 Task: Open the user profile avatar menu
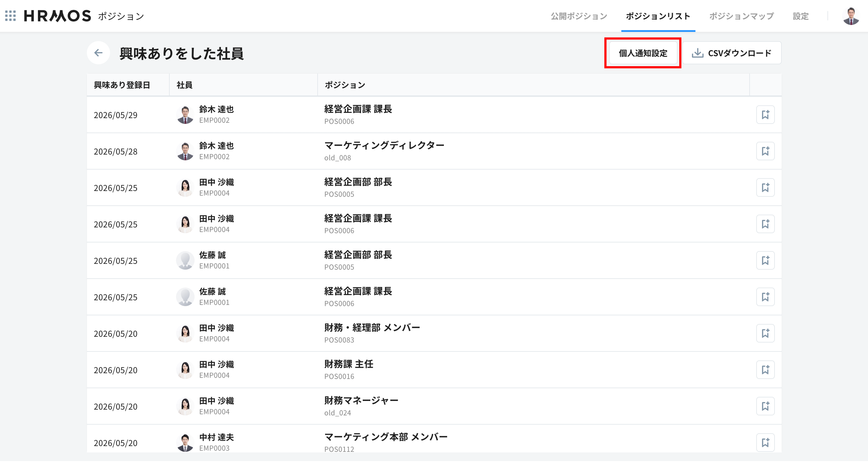[851, 16]
